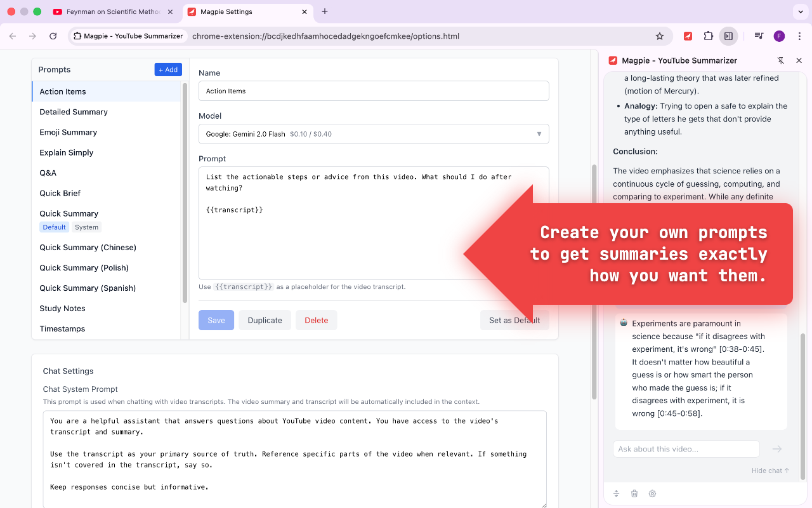Click the settings page vertical scrollbar

(x=594, y=283)
